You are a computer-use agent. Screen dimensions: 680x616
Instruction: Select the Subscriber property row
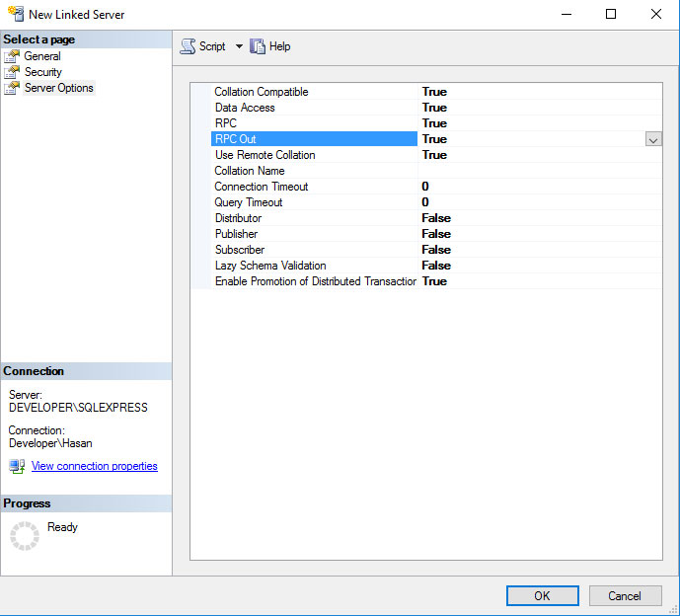(x=436, y=250)
